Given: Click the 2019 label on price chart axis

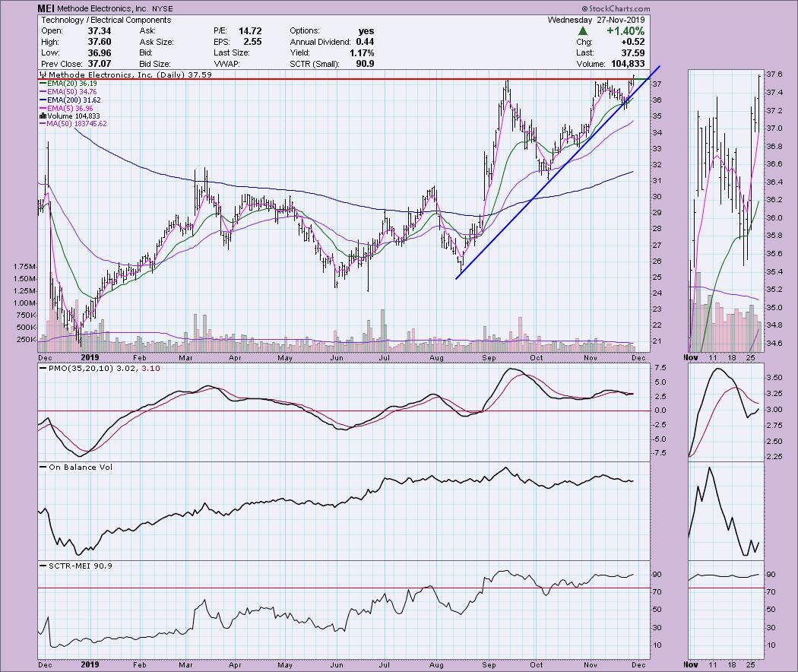Looking at the screenshot, I should pos(90,358).
